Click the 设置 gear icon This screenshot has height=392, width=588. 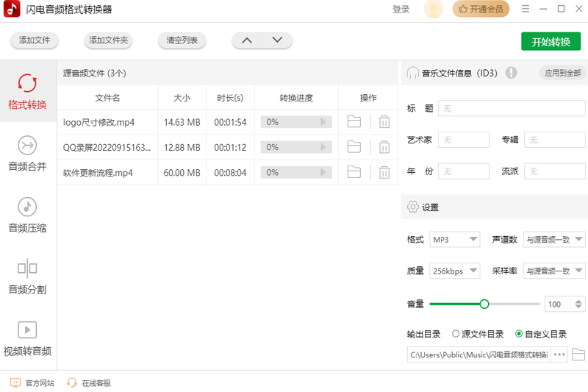pos(412,207)
